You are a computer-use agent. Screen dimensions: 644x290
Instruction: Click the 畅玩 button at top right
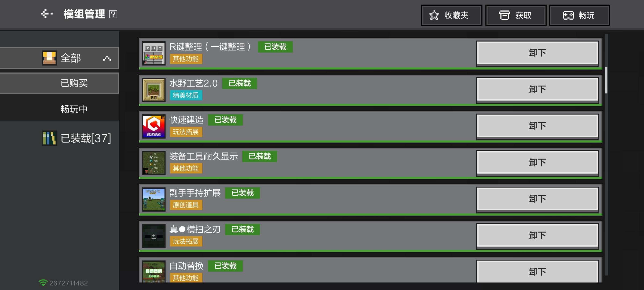[x=579, y=15]
